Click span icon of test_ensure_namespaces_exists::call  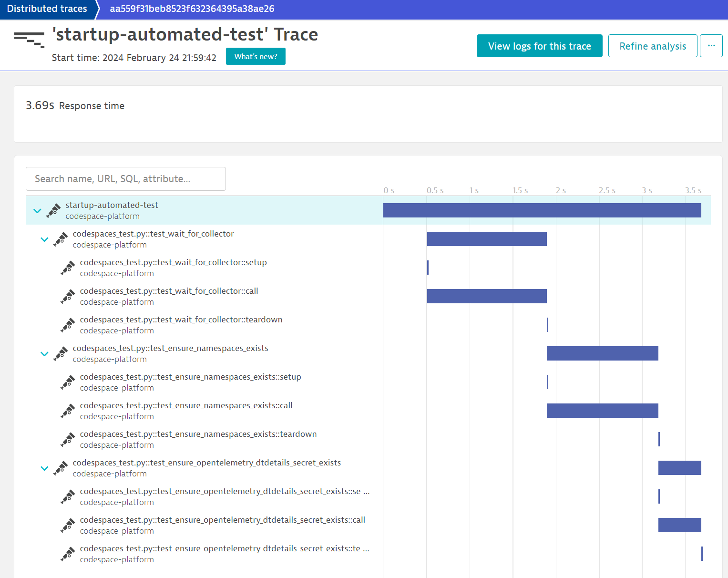point(68,411)
